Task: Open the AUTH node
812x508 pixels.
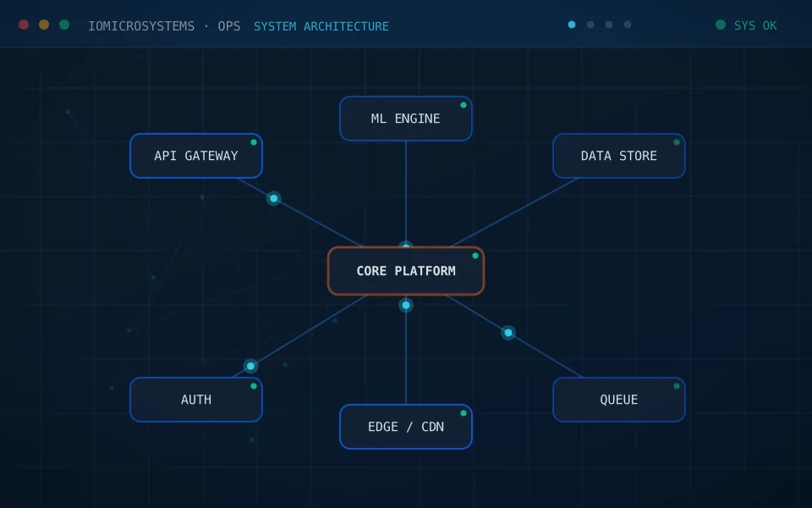Action: [196, 400]
